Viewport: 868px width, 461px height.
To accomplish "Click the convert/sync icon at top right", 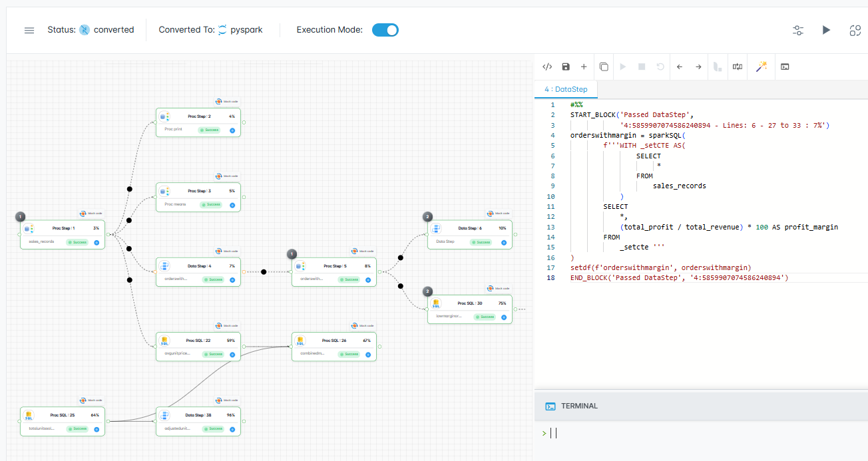I will pyautogui.click(x=855, y=30).
